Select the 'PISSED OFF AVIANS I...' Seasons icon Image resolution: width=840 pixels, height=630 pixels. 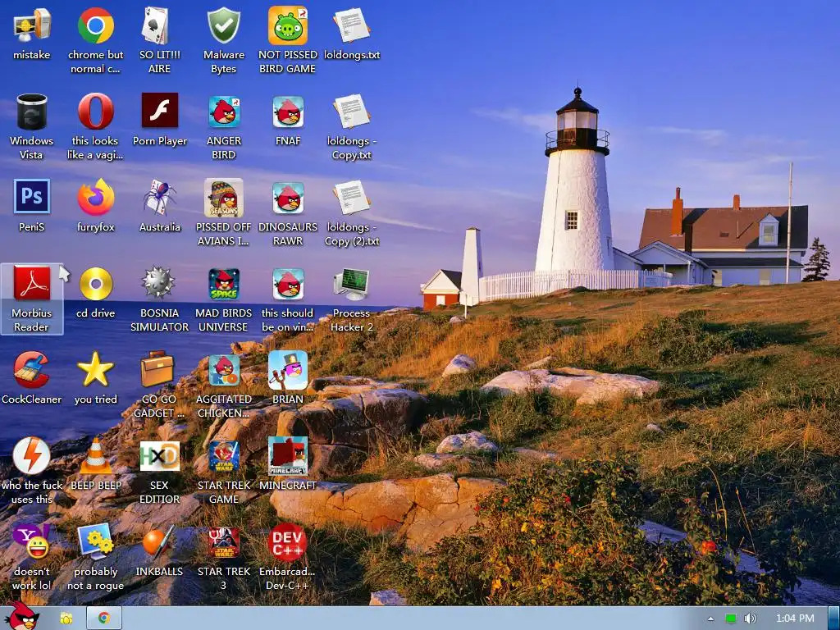pyautogui.click(x=223, y=197)
